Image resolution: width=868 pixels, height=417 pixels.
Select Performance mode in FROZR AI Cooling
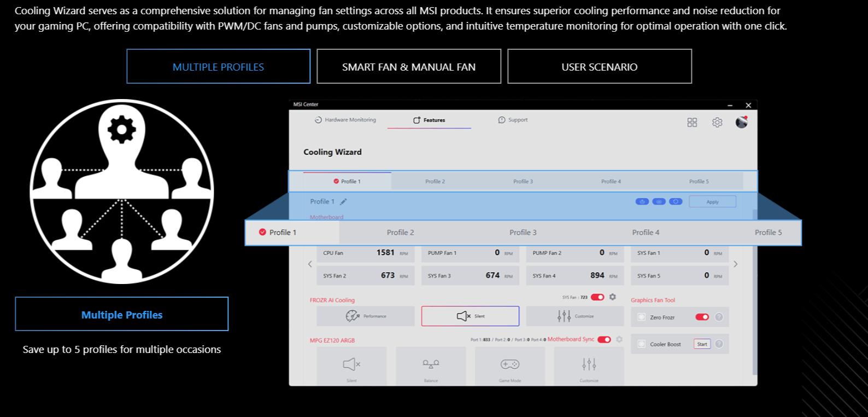click(x=365, y=316)
